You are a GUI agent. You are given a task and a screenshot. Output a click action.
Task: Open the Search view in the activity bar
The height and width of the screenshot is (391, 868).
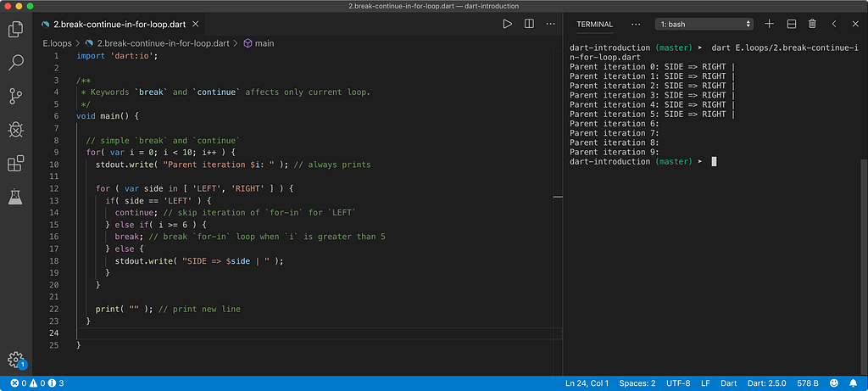coord(15,63)
